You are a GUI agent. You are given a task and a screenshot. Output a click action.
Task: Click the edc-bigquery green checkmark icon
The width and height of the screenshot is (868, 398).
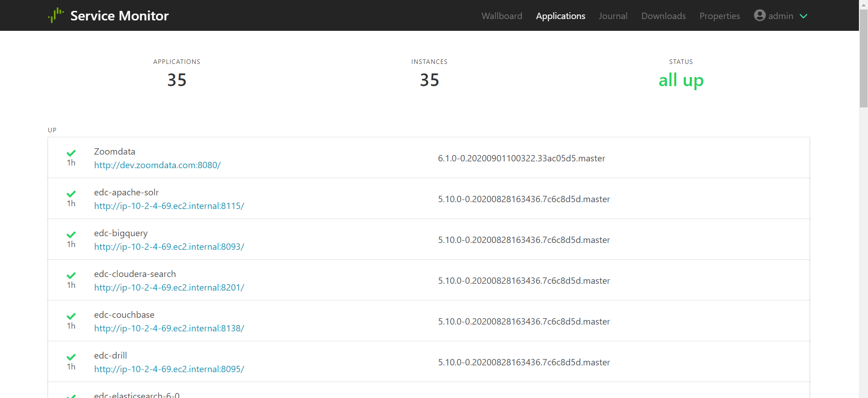[71, 235]
